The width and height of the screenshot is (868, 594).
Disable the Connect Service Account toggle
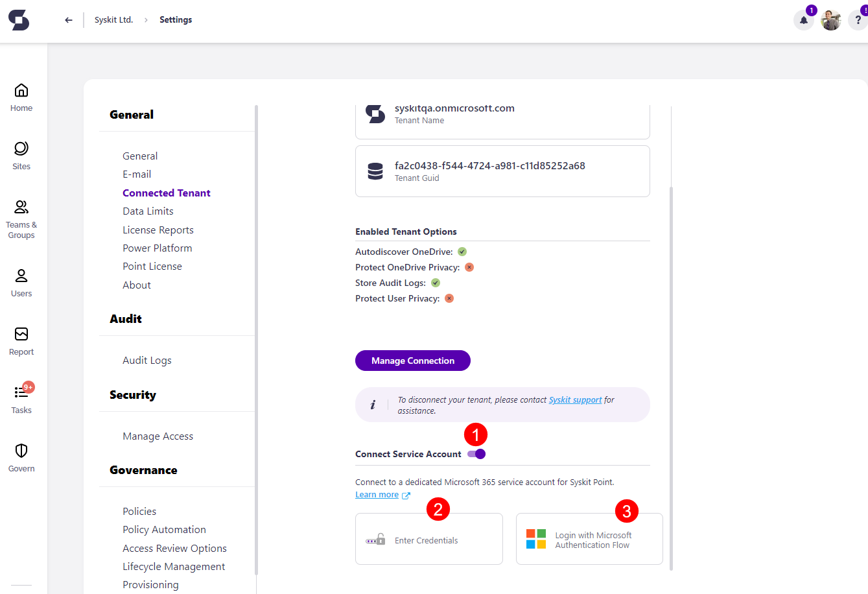[476, 454]
